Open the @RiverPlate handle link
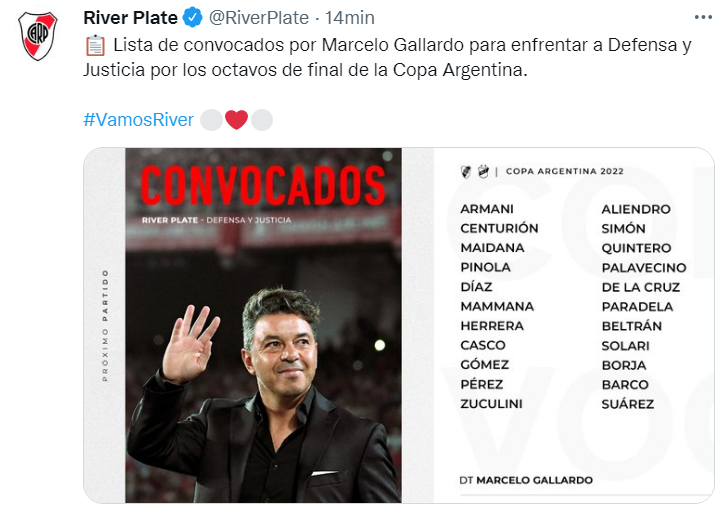The image size is (727, 505). coord(259,18)
